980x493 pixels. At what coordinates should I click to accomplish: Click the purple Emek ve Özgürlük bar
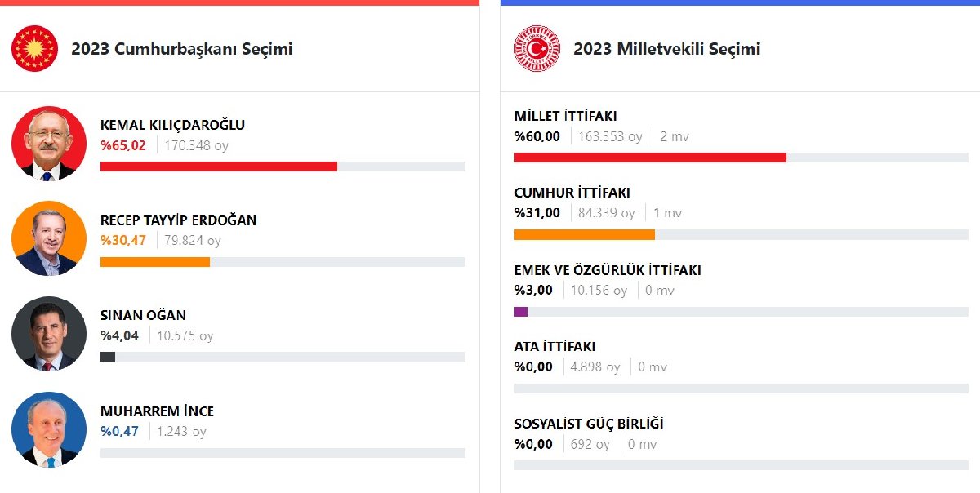[521, 312]
